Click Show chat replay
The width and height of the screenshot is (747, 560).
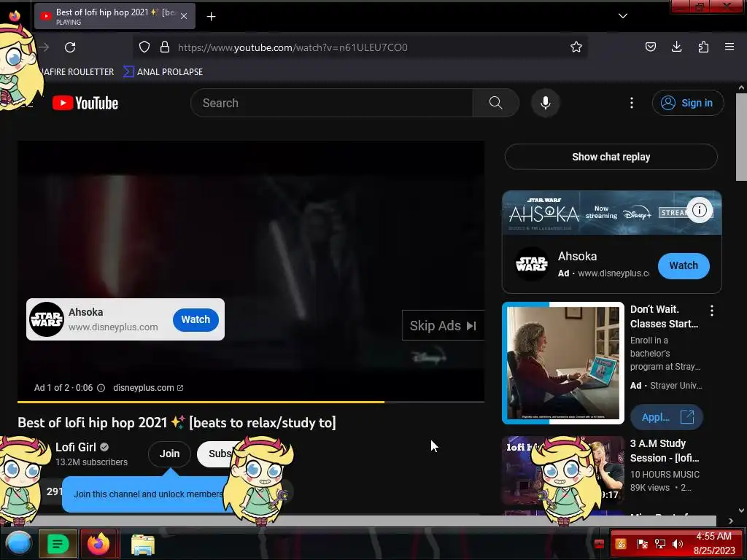611,157
